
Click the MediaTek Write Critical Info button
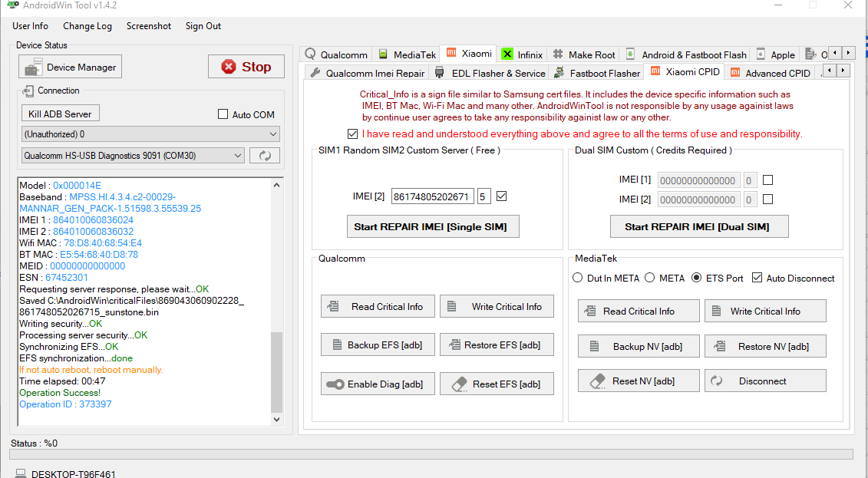pos(766,311)
